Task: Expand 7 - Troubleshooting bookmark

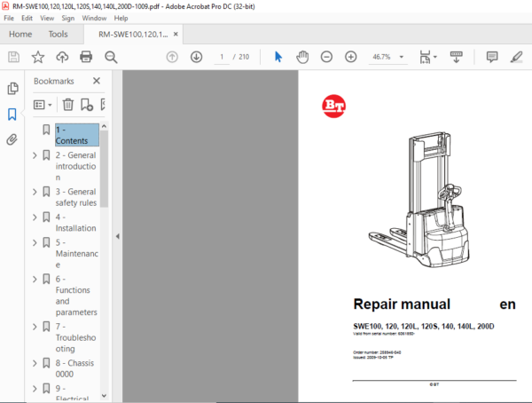Action: (35, 327)
